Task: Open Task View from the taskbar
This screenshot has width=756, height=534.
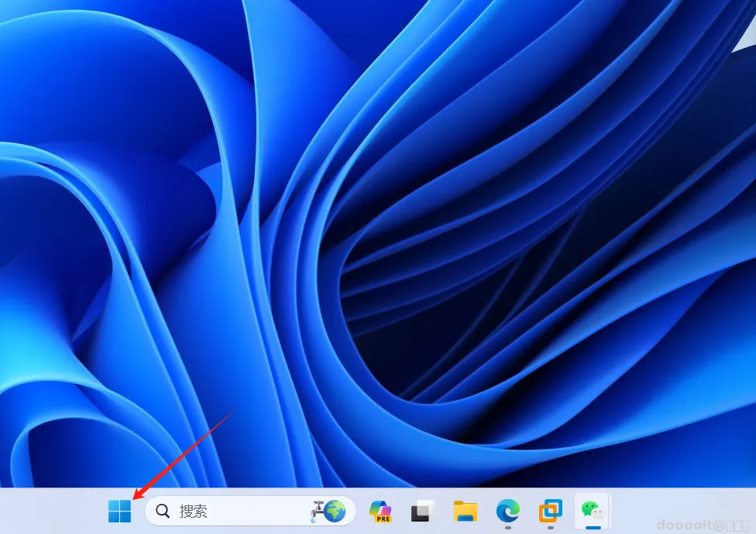Action: (422, 511)
